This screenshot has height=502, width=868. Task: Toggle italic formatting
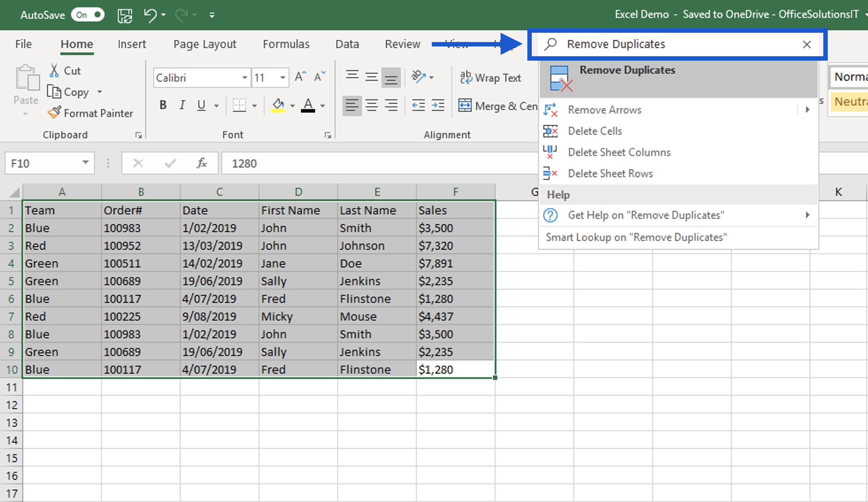click(x=182, y=105)
